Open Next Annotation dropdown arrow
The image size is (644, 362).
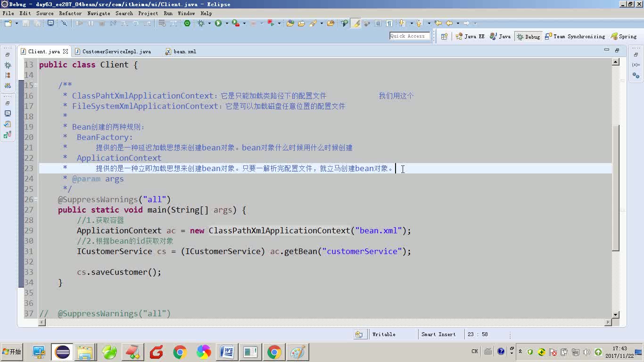coord(412,23)
